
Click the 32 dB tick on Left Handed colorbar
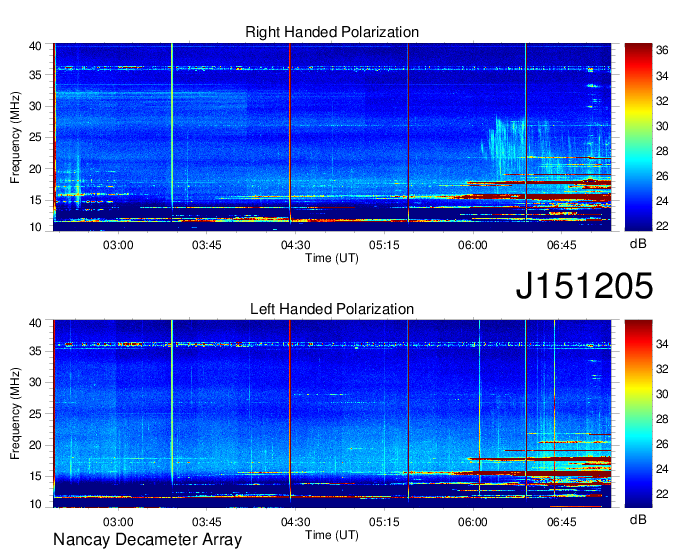pos(662,369)
